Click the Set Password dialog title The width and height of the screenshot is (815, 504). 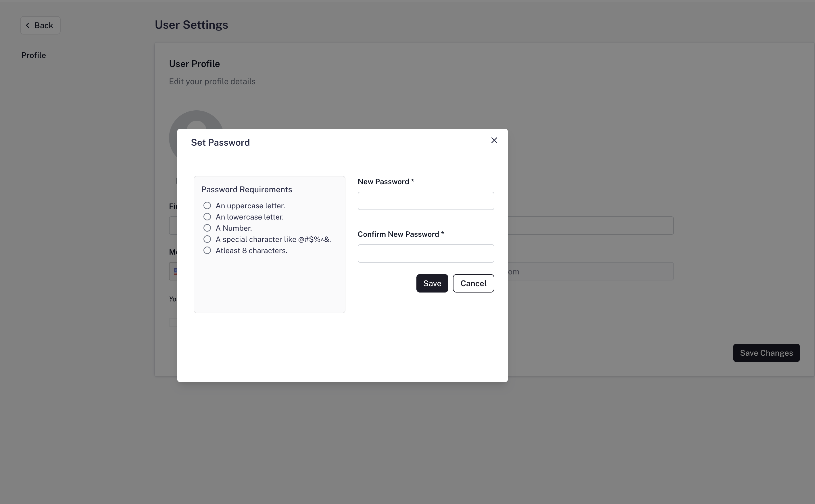click(x=220, y=143)
